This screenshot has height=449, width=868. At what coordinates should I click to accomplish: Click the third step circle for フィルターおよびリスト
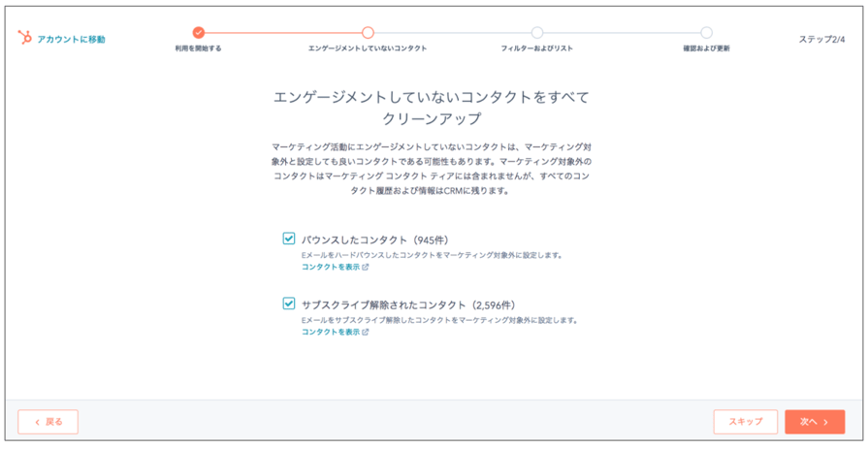click(537, 33)
